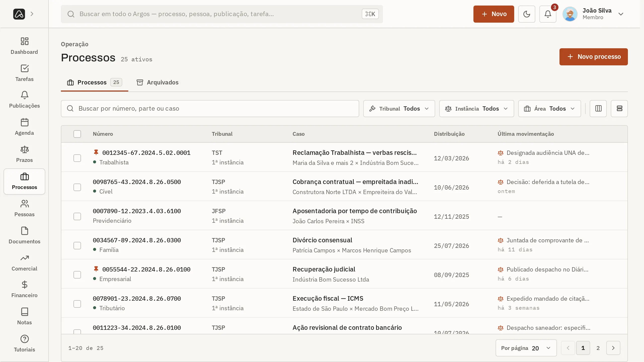Open the Tribunal Todos filter dropdown
The height and width of the screenshot is (362, 644).
coord(399,109)
